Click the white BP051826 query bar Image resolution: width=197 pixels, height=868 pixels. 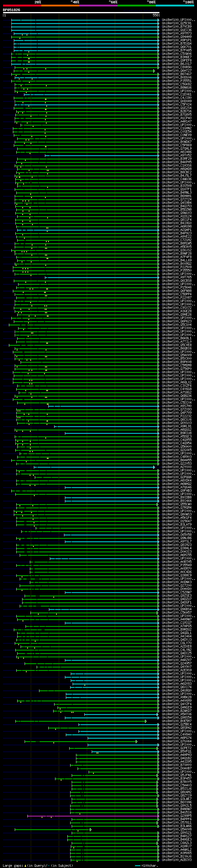[x=81, y=12]
